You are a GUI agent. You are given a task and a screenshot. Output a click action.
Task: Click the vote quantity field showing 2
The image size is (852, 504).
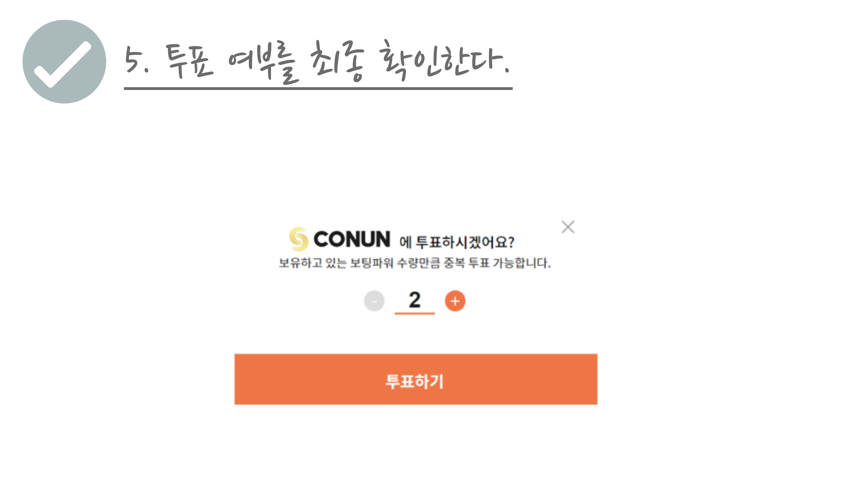414,300
